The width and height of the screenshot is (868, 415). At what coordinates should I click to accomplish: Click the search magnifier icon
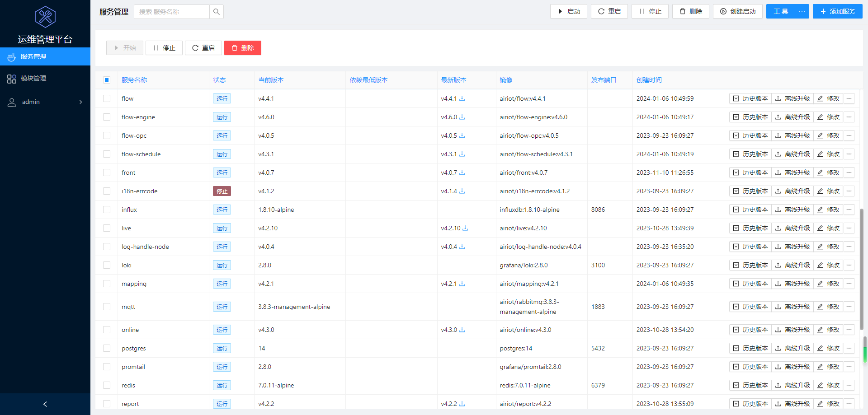pos(217,12)
